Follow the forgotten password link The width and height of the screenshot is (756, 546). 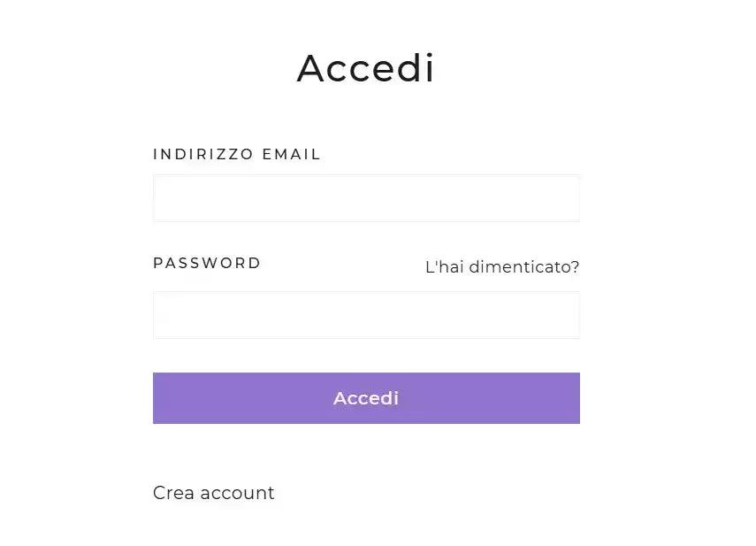(x=502, y=266)
